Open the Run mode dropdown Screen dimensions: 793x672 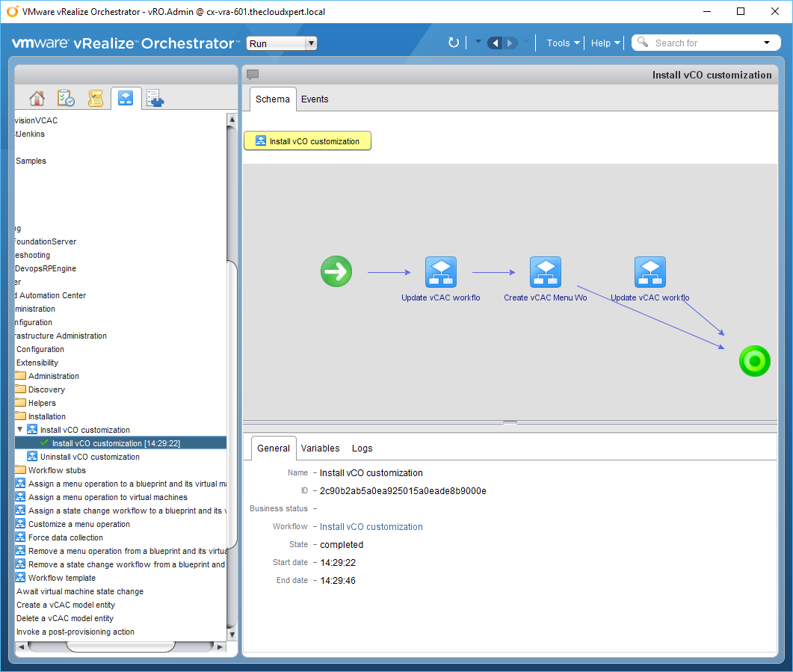click(282, 43)
